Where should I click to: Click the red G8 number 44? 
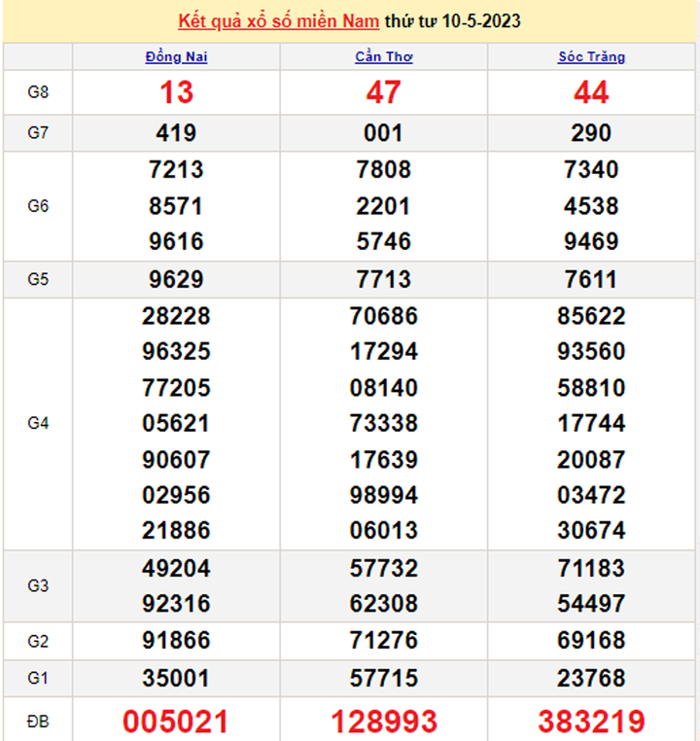point(591,92)
